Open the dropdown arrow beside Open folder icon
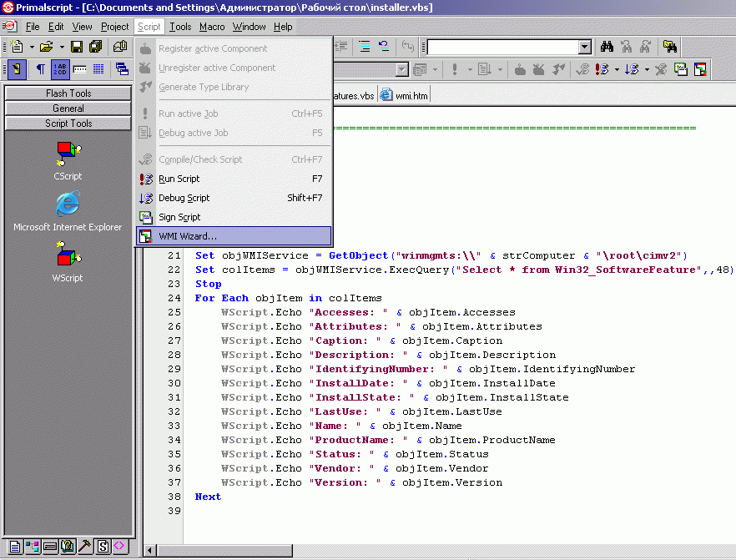 [61, 48]
